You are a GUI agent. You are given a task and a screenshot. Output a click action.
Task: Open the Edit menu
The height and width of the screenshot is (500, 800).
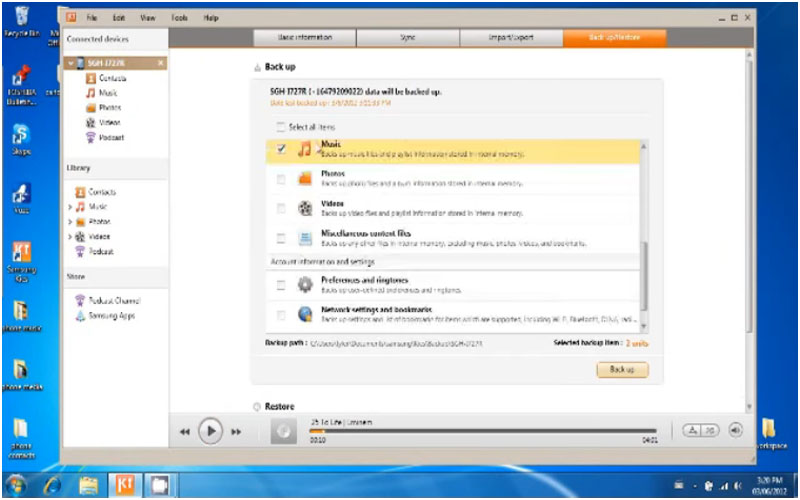coord(119,17)
